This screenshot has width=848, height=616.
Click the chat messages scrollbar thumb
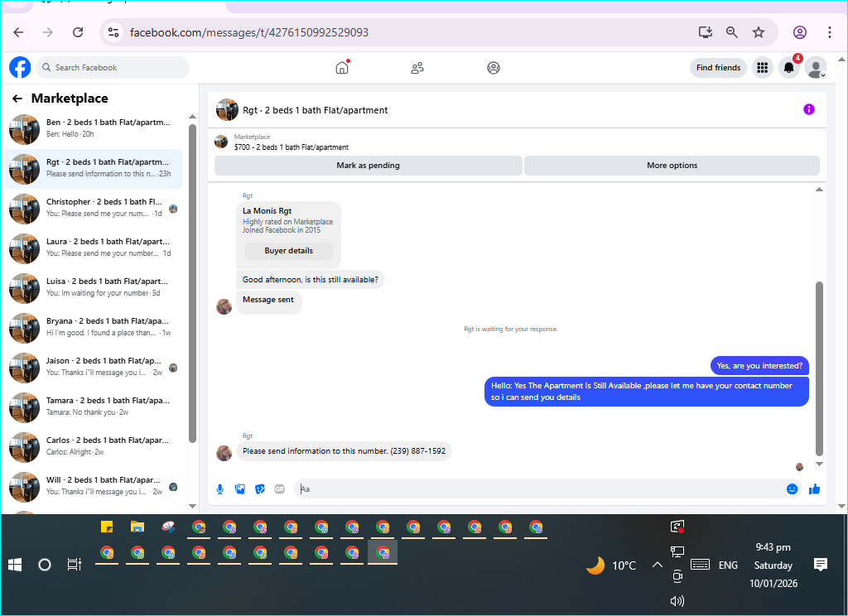click(x=819, y=368)
